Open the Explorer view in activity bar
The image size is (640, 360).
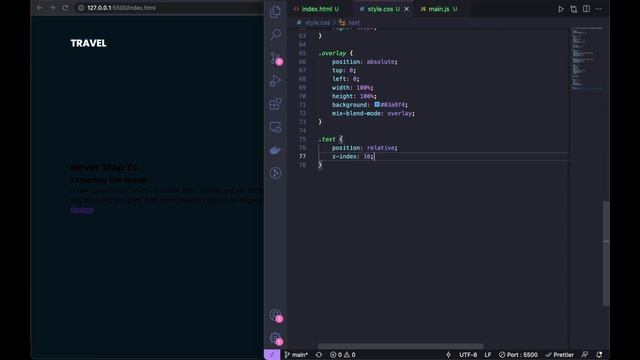tap(275, 12)
